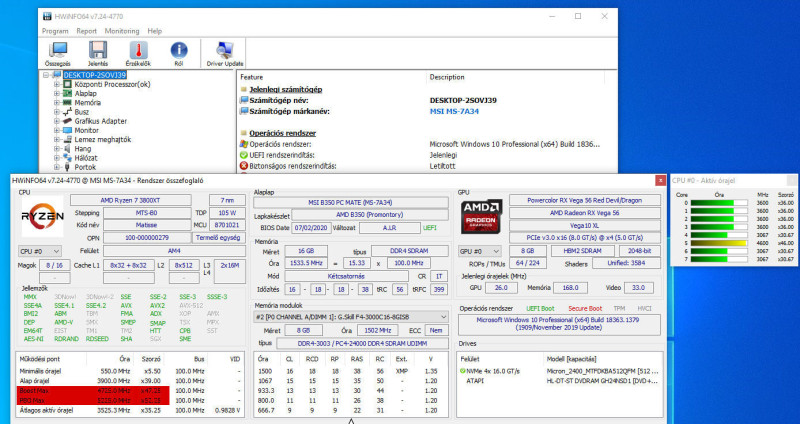
Task: Click the Windows 10 Professional OS field
Action: tap(559, 324)
